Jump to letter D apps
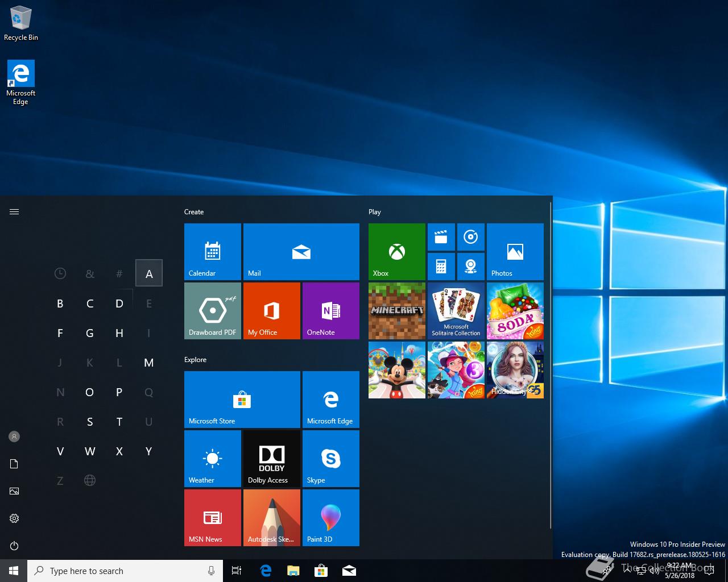 [119, 304]
